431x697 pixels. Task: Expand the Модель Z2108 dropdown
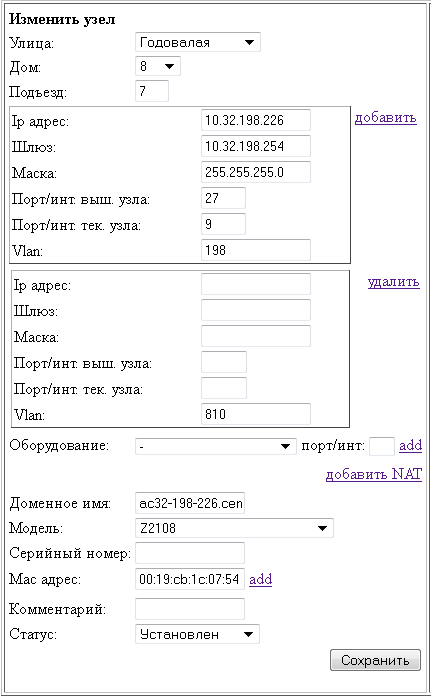coord(234,528)
